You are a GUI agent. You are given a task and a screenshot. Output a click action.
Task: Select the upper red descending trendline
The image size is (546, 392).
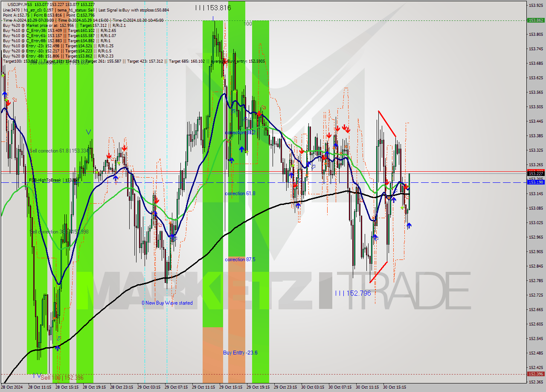click(x=387, y=124)
